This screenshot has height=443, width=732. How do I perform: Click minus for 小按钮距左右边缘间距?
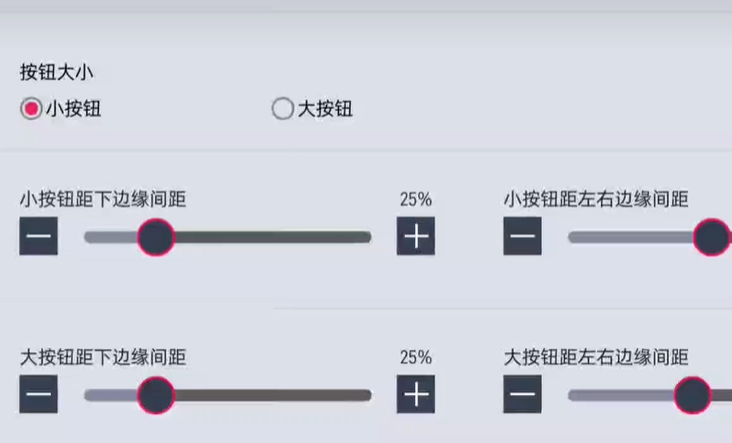[x=522, y=237]
